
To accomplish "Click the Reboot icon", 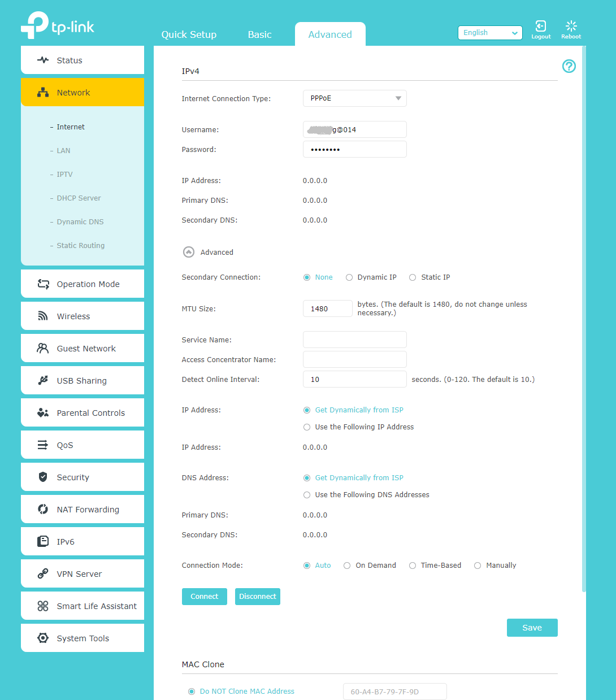I will [571, 26].
